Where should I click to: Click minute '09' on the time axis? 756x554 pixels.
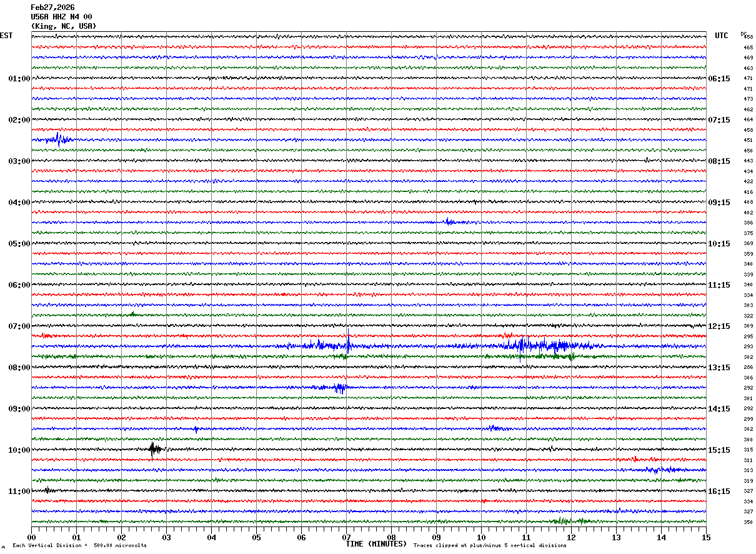coord(436,537)
